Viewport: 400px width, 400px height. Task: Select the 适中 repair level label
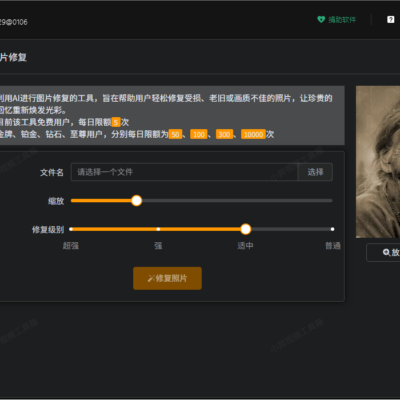pyautogui.click(x=245, y=246)
